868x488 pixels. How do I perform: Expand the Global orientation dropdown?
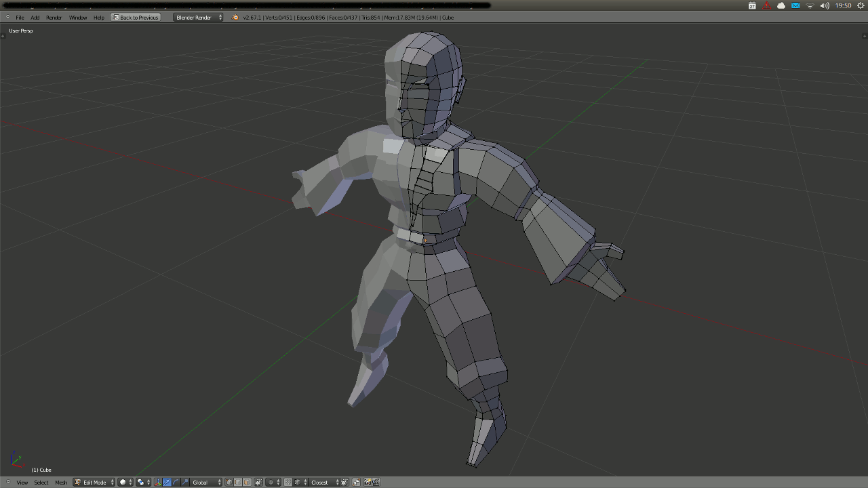[x=206, y=483]
